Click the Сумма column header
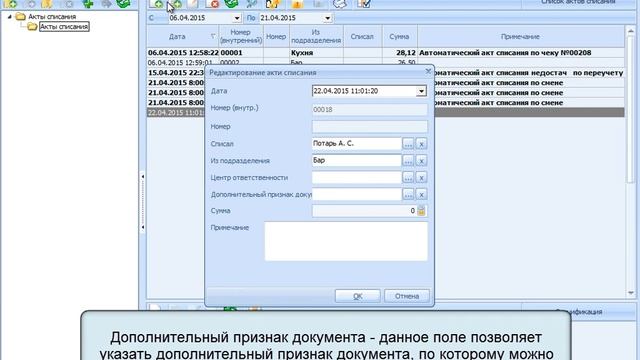The height and width of the screenshot is (360, 640). pyautogui.click(x=399, y=36)
